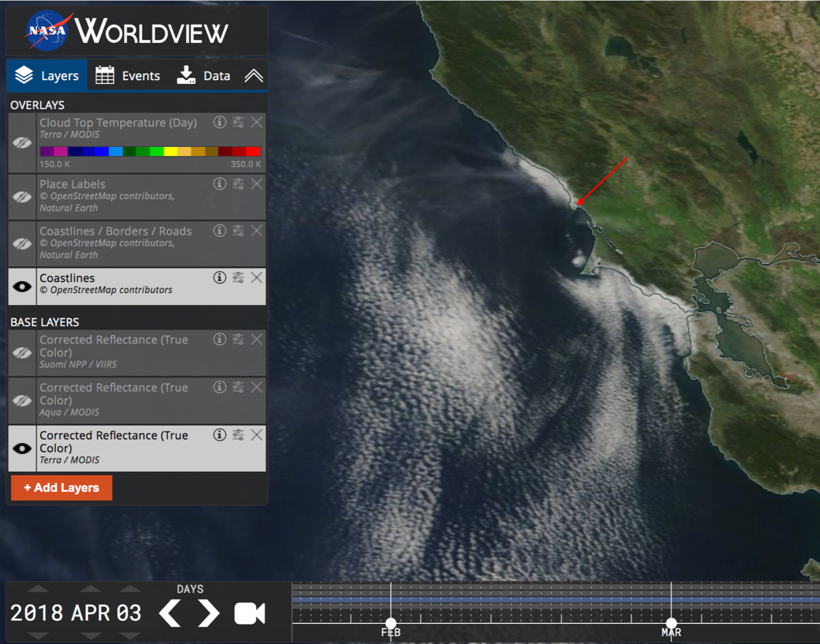820x644 pixels.
Task: Open info for Coastlines / Borders / Roads
Action: [x=220, y=231]
